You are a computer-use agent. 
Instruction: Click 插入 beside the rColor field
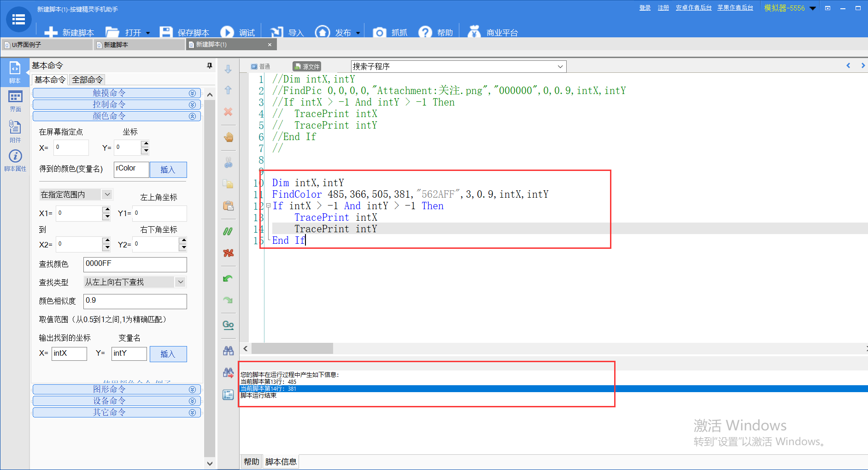168,170
